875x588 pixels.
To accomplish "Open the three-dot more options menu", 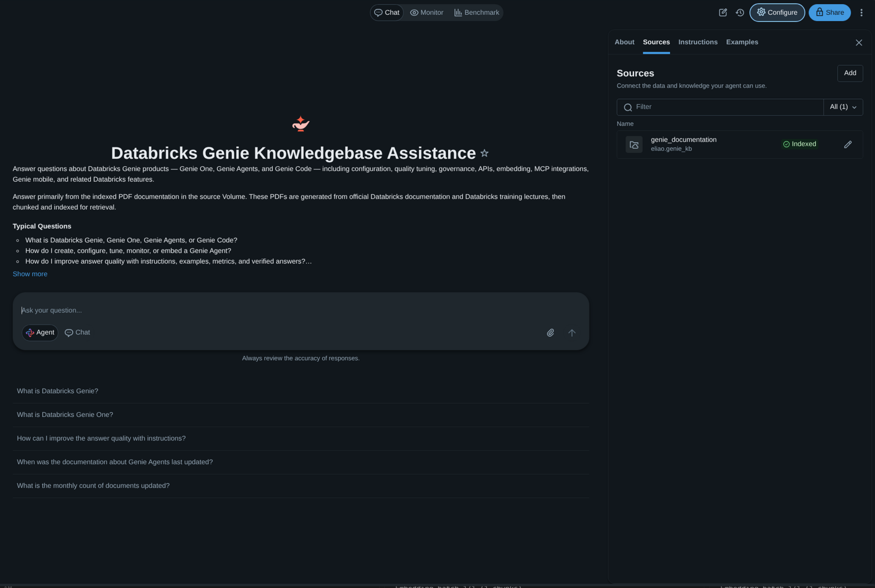I will click(861, 13).
